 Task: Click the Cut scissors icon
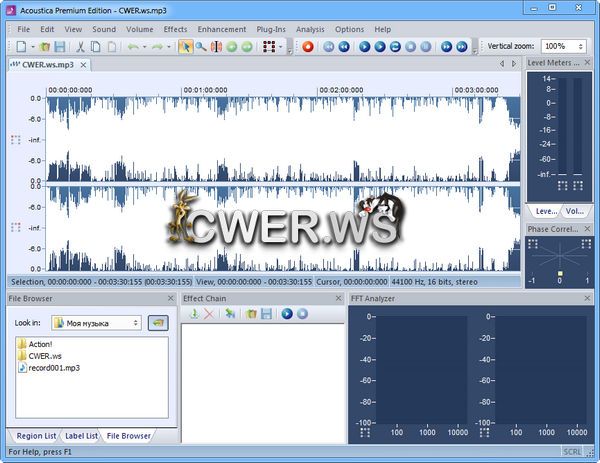click(x=81, y=46)
